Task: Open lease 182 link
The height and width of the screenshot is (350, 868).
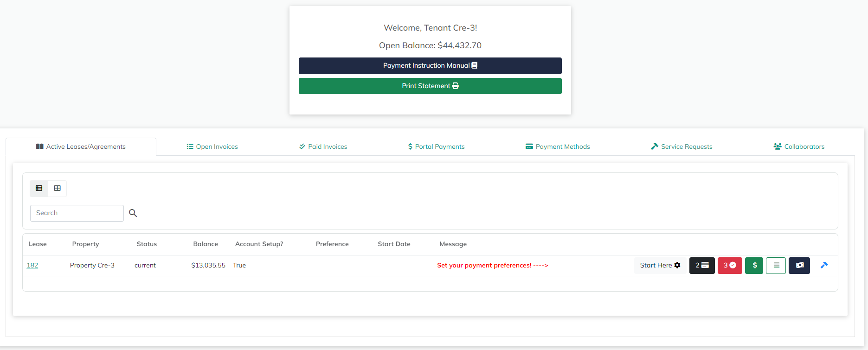Action: 32,266
